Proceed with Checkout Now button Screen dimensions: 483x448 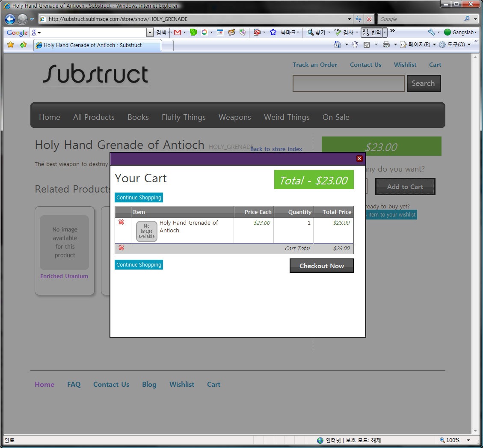322,266
